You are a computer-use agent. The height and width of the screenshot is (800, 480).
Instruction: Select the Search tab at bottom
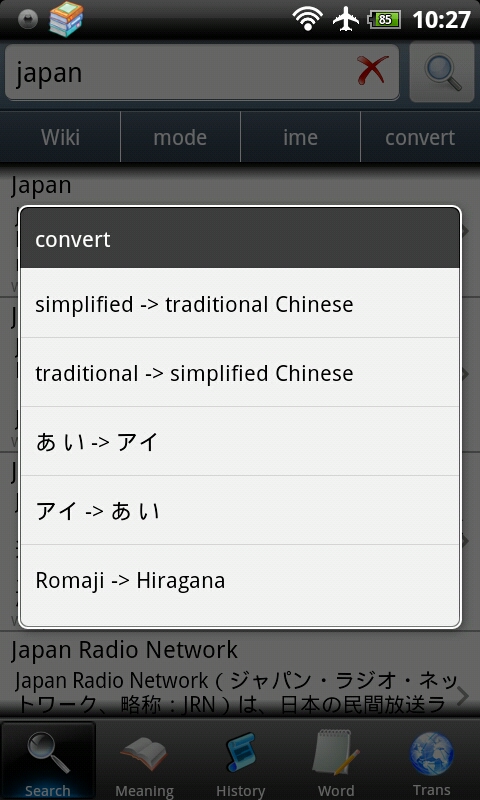click(x=48, y=760)
